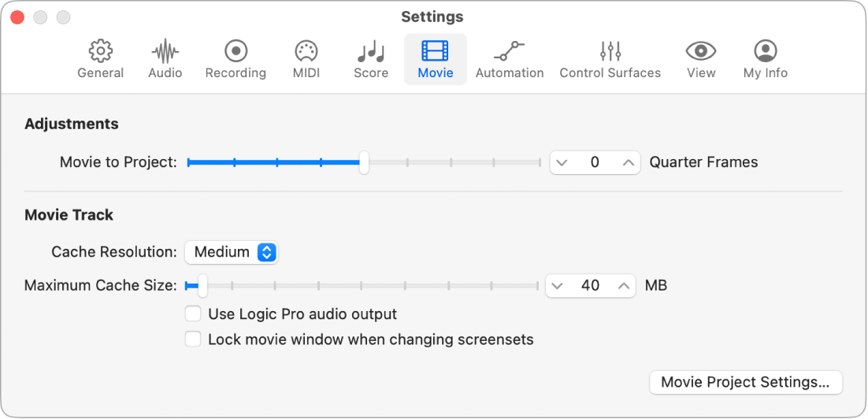Select the Movie tab
This screenshot has width=868, height=419.
tap(436, 60)
